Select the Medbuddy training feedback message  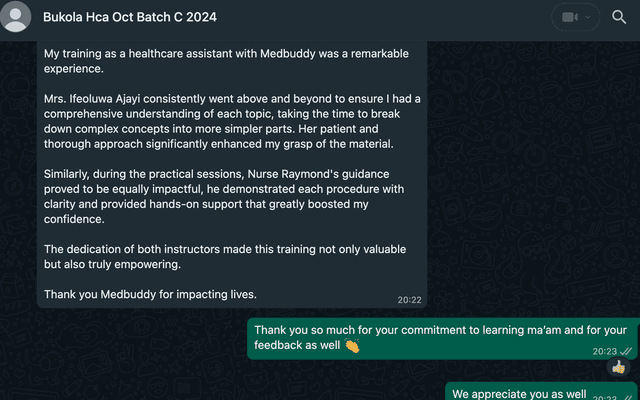pyautogui.click(x=232, y=170)
